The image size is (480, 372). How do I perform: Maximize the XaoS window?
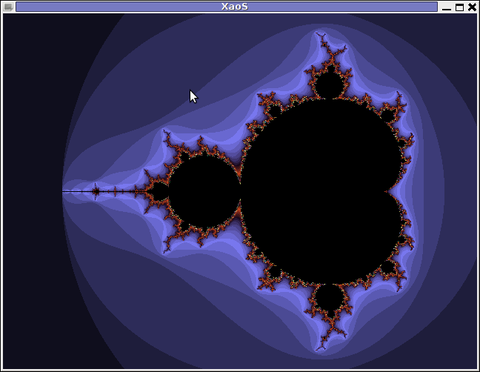459,7
